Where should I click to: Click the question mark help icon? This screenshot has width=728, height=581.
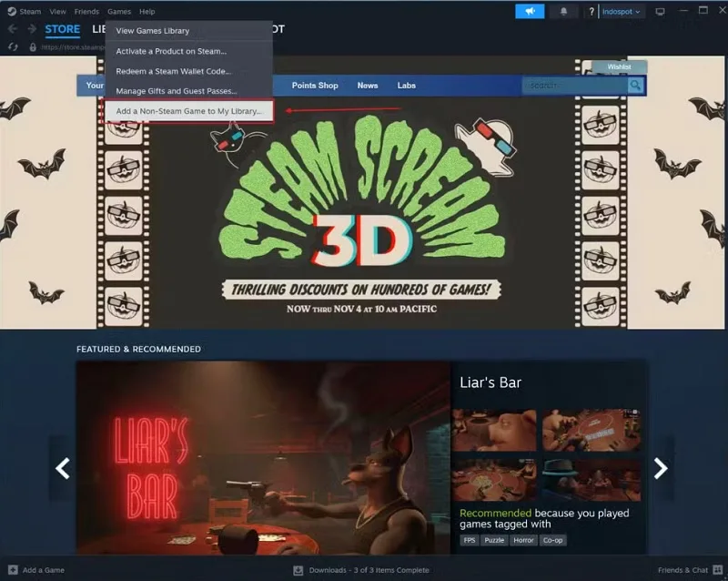[x=591, y=12]
